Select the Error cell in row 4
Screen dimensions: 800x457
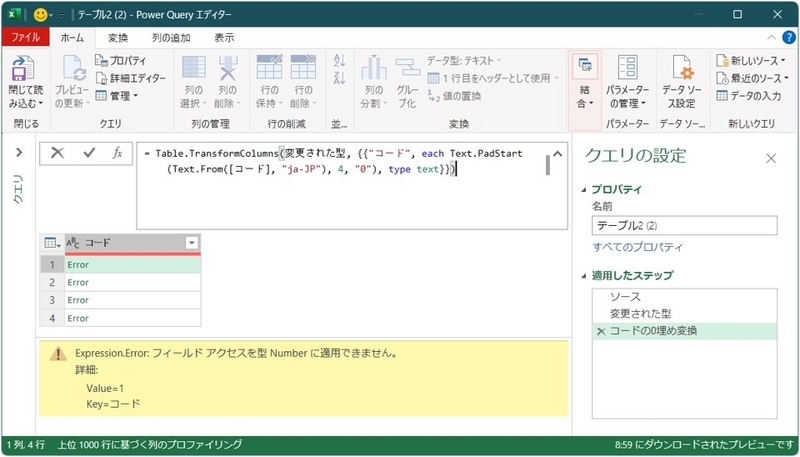133,318
